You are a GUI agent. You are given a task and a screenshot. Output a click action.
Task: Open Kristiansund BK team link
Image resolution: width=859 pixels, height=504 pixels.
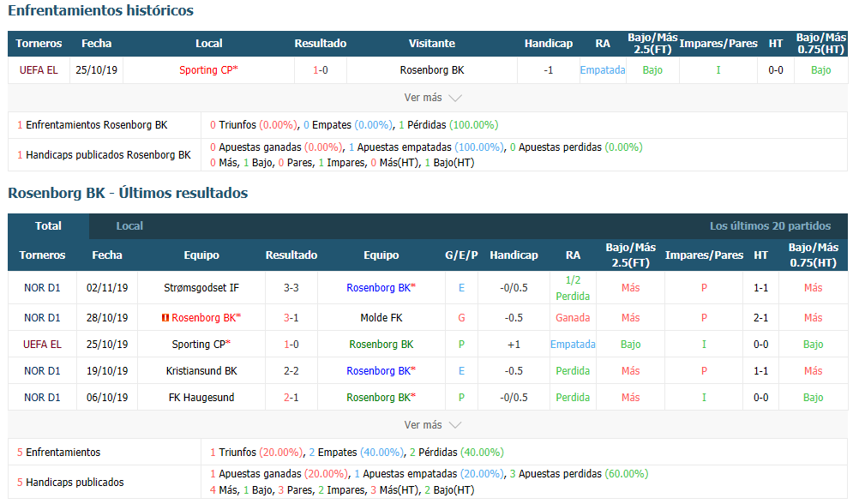[201, 371]
